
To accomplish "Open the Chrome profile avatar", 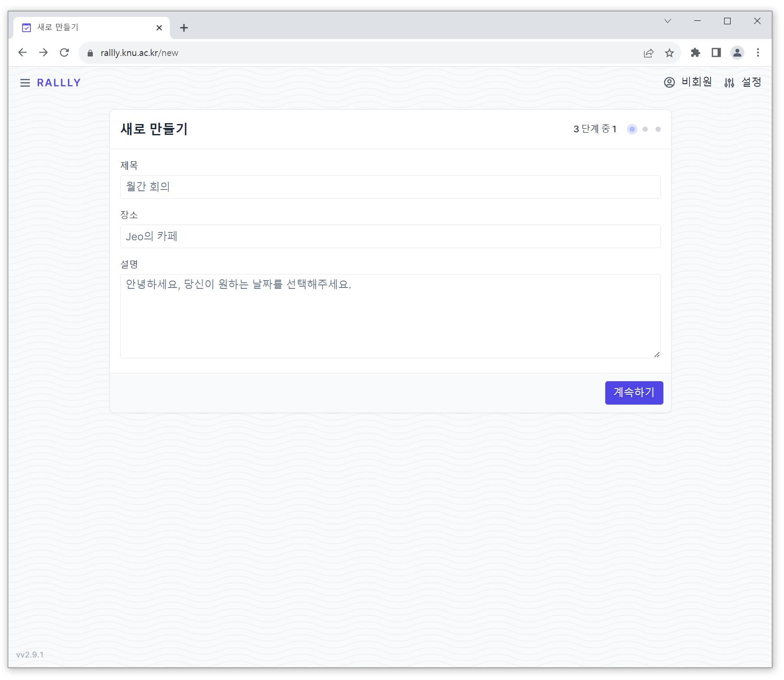I will coord(737,53).
